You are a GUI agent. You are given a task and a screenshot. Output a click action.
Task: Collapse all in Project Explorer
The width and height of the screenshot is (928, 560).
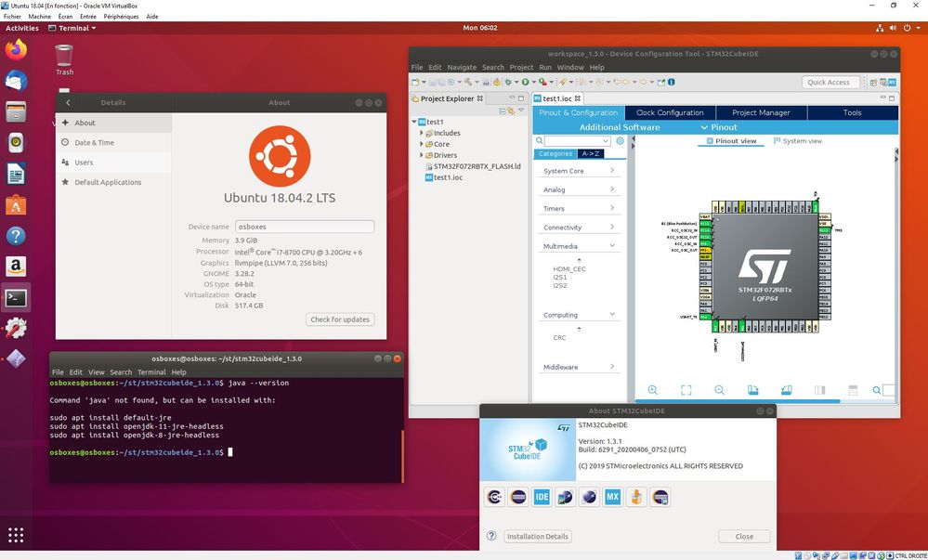pyautogui.click(x=503, y=111)
